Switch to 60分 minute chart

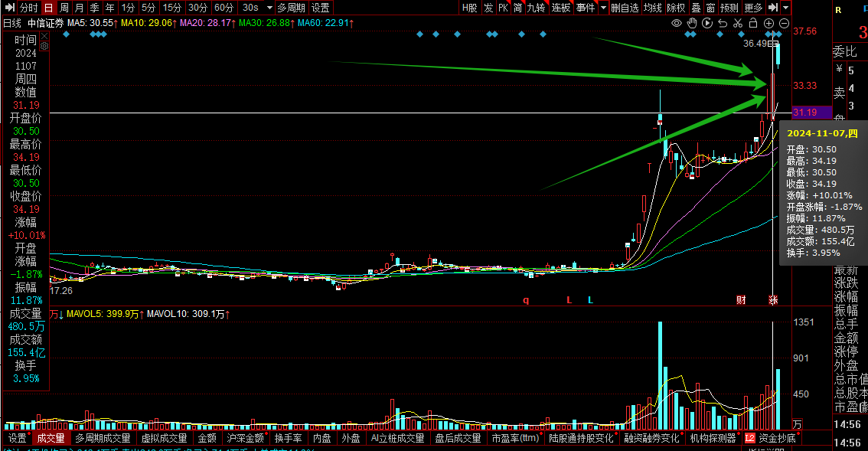coord(224,8)
